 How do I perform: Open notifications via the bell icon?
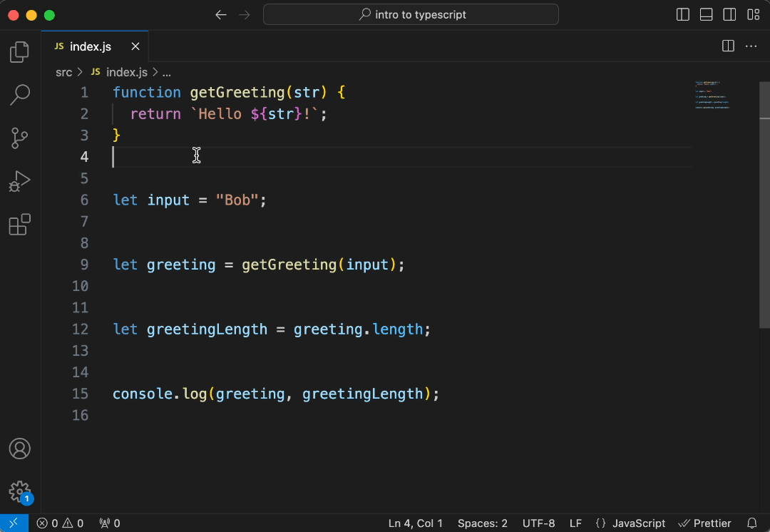[x=754, y=523]
